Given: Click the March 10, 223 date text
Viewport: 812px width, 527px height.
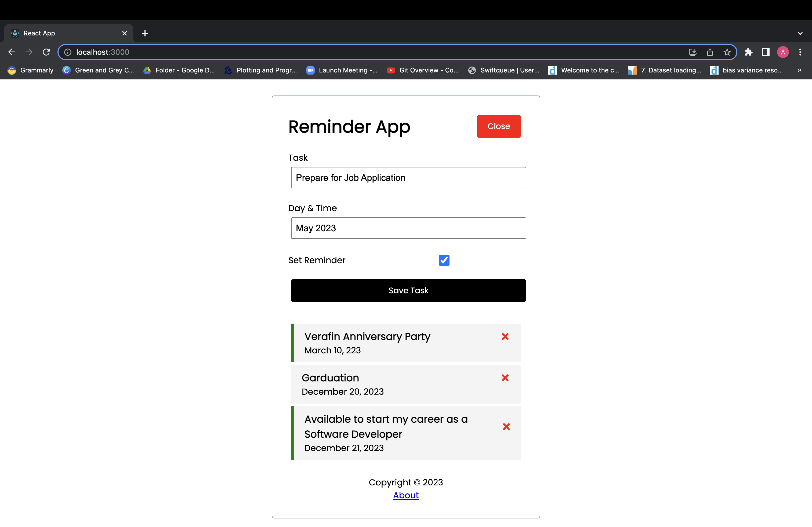Looking at the screenshot, I should tap(332, 350).
